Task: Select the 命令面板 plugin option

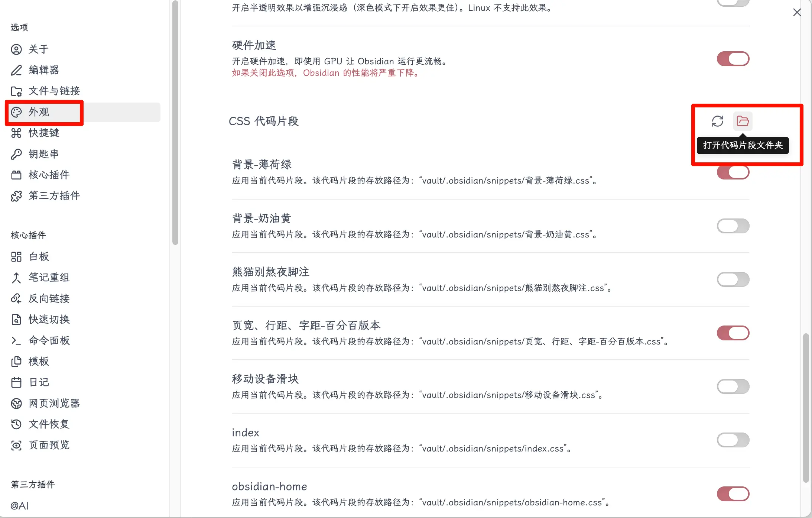Action: coord(49,340)
